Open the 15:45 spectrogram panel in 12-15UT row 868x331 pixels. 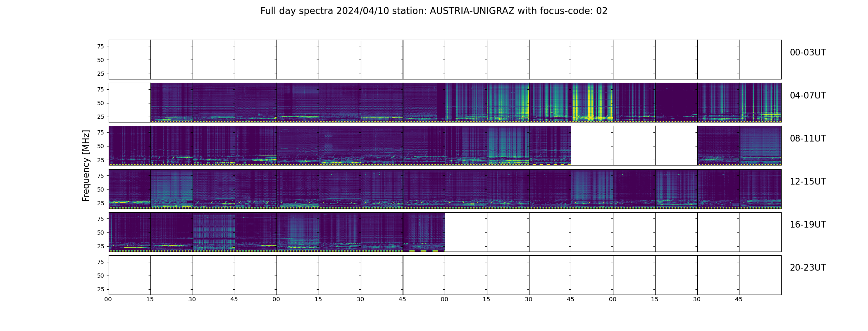coord(760,189)
